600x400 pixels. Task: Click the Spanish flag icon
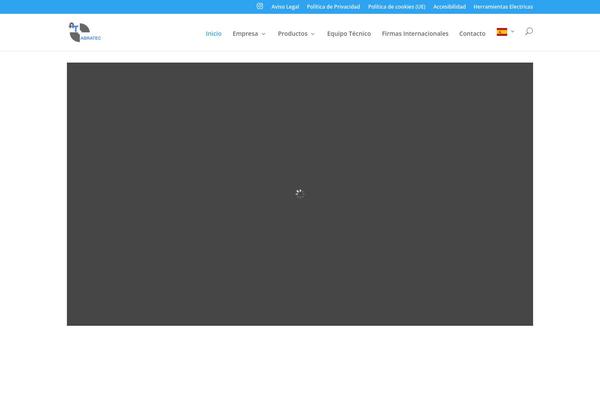tap(502, 32)
